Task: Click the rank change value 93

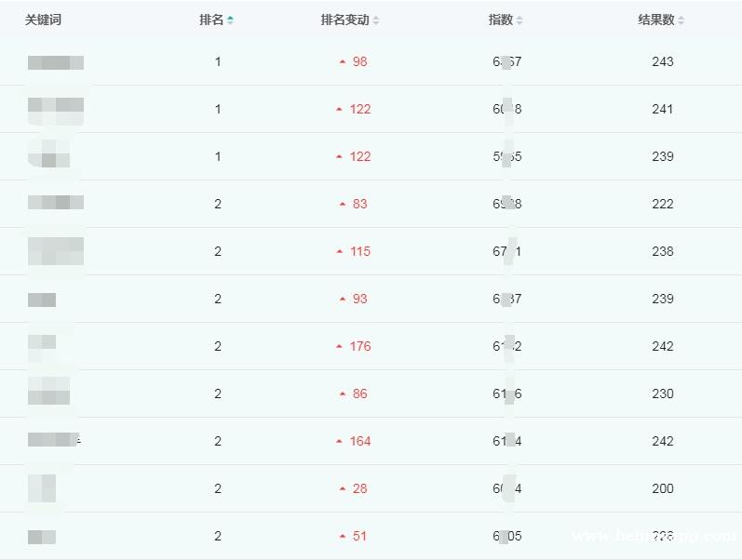Action: click(x=359, y=299)
